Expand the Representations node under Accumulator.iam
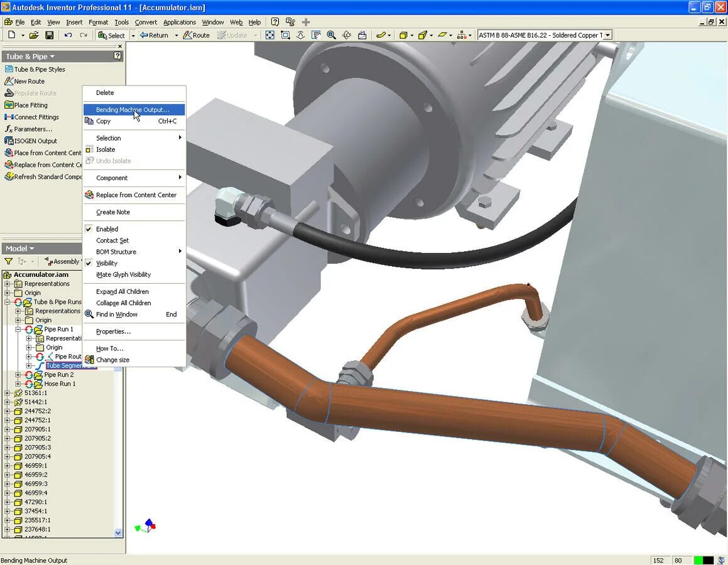 (7, 284)
